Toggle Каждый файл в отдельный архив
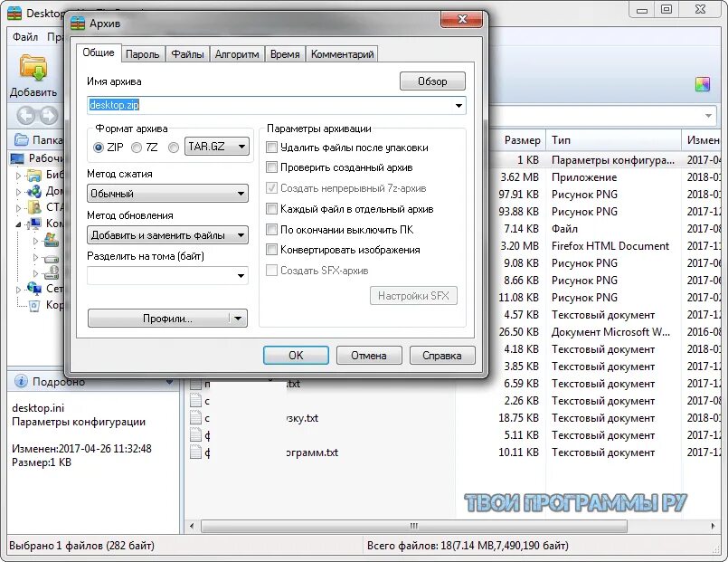 pos(271,209)
